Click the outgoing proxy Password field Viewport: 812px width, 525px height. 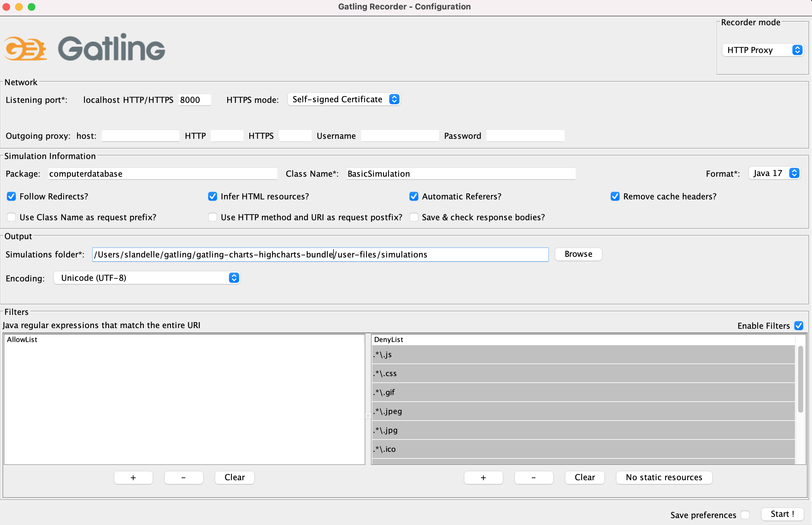click(x=525, y=136)
